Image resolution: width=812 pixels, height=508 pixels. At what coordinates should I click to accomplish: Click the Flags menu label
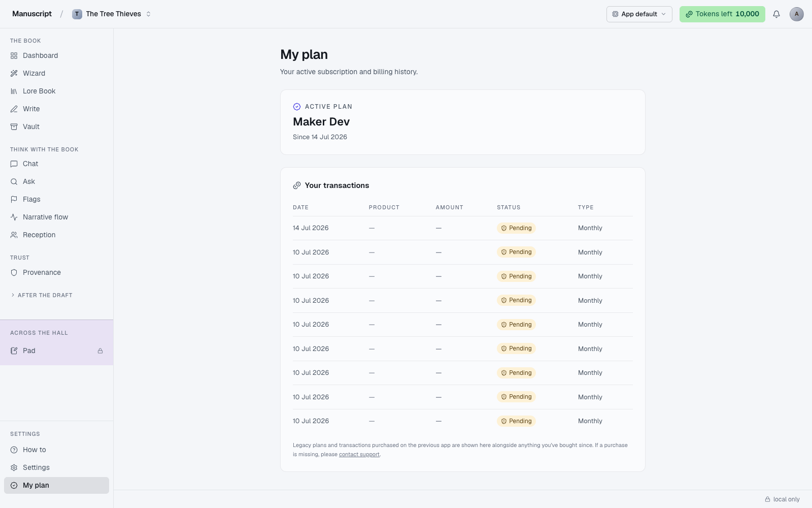[31, 200]
